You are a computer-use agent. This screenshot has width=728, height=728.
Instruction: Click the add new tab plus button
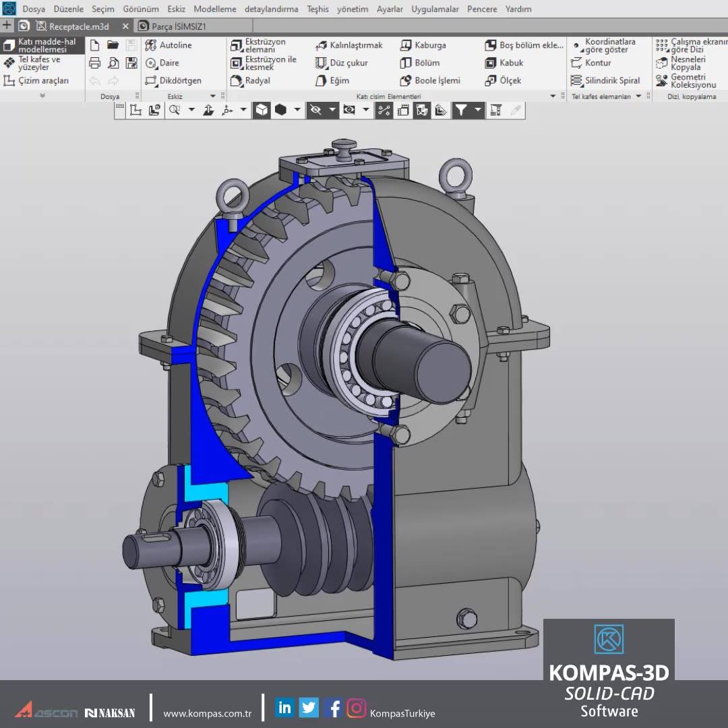point(7,26)
